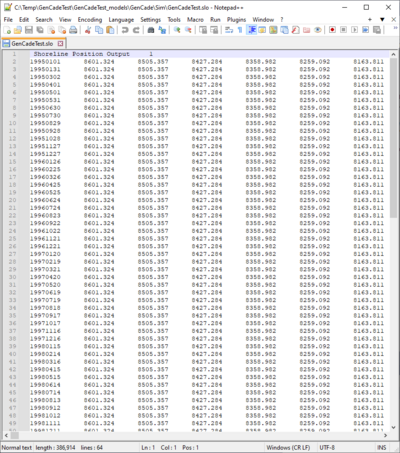Click the Play macro toolbar icon
This screenshot has height=453, width=400.
coord(354,30)
